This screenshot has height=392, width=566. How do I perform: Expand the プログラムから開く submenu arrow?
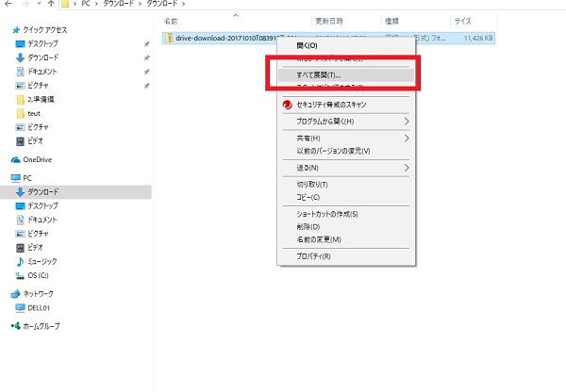408,122
